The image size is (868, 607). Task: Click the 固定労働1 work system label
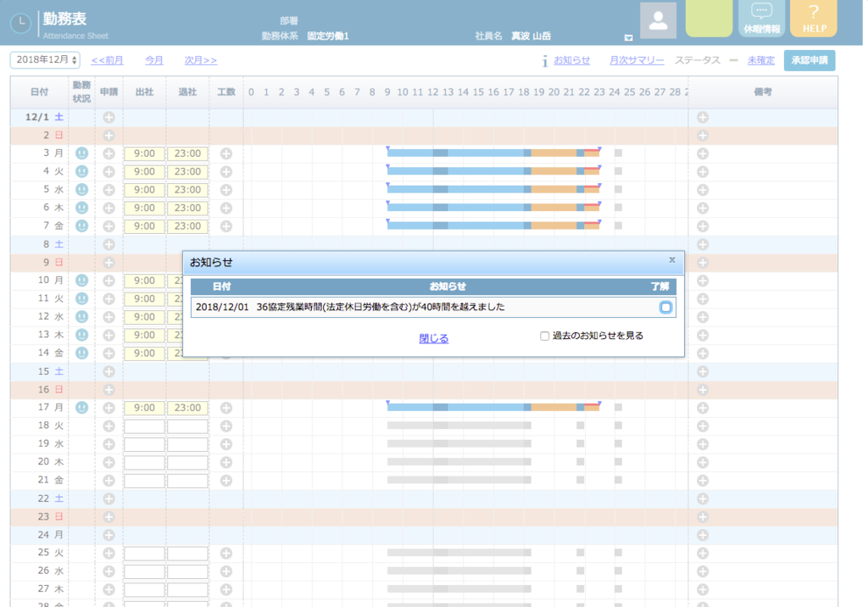click(328, 36)
